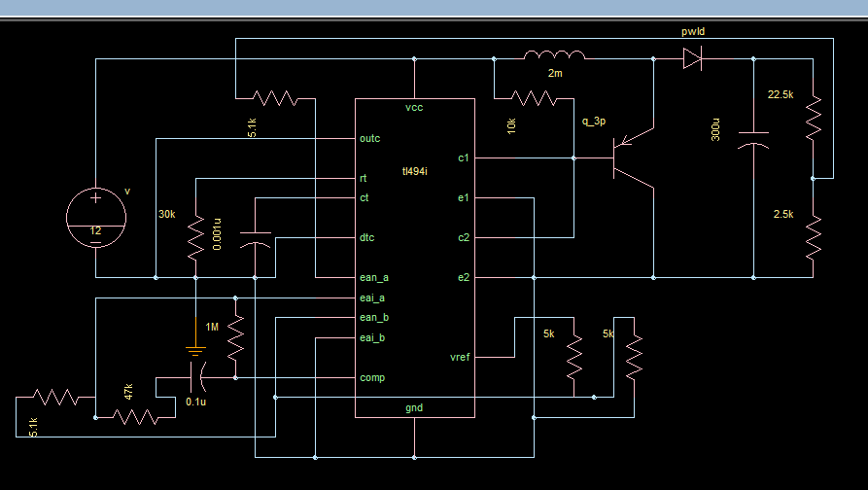Select the 5.1k resistor wired to ean_a
868x490 pixels.
pyautogui.click(x=275, y=98)
